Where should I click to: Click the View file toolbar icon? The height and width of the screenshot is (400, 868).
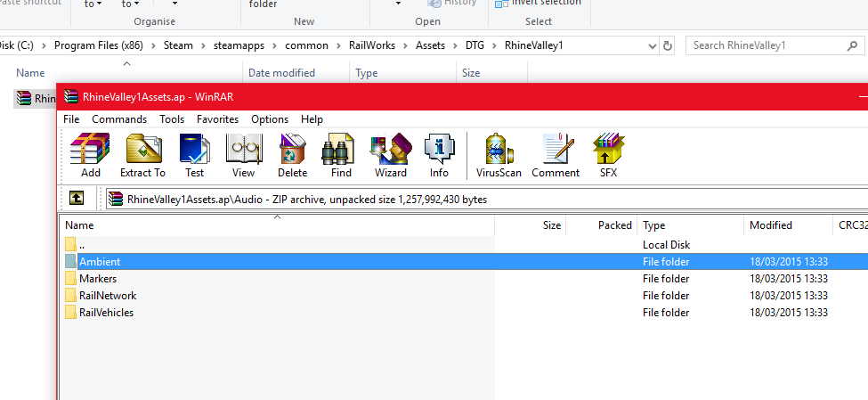point(244,149)
